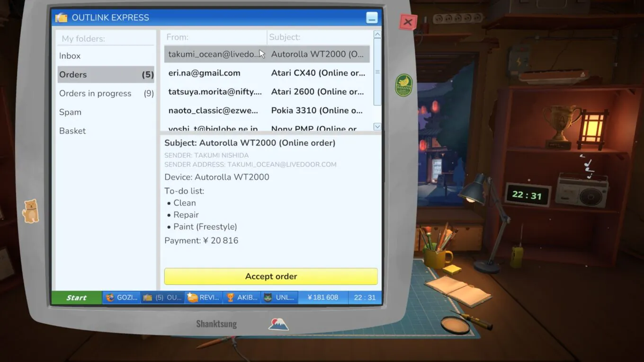Open the UNL cat-icon taskbar app
This screenshot has height=362, width=644.
279,298
